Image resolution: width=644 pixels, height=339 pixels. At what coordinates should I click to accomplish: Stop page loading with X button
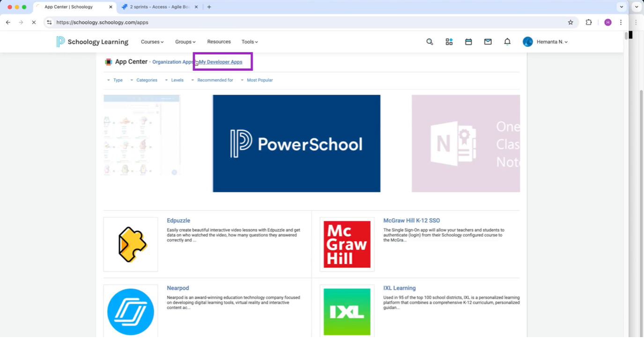pyautogui.click(x=34, y=22)
